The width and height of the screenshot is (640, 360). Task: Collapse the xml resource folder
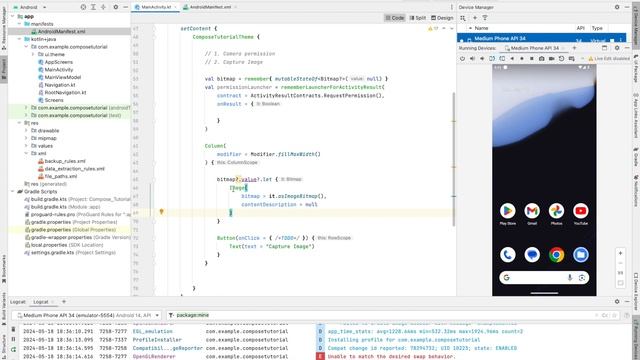(26, 153)
